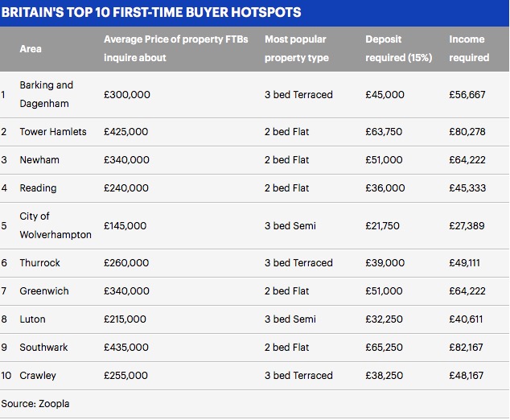The image size is (510, 420).
Task: Click the Reading area cell
Action: [38, 187]
